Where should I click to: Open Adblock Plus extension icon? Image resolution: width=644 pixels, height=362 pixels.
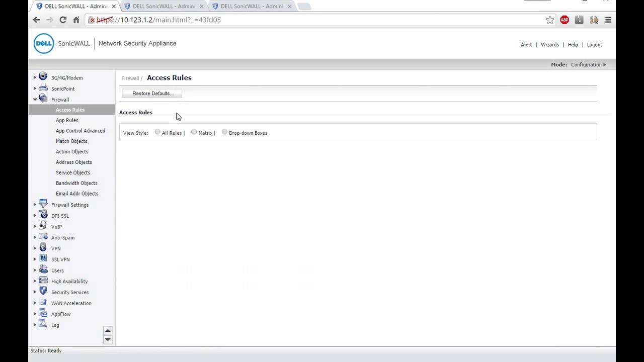pos(565,20)
